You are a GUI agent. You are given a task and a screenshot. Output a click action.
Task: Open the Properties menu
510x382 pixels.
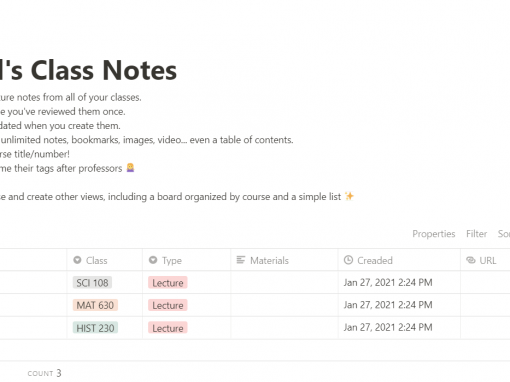tap(434, 234)
